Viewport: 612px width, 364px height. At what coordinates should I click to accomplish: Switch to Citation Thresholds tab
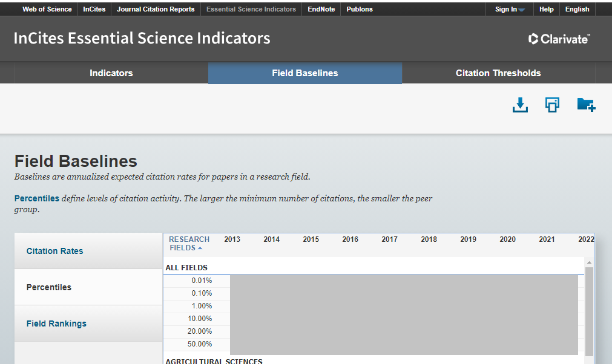coord(498,73)
